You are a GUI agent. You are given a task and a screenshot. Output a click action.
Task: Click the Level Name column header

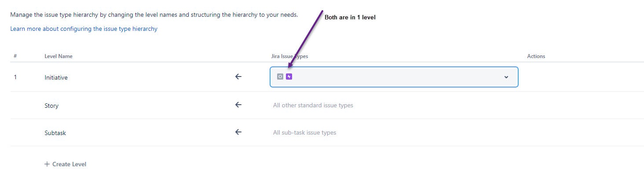(x=59, y=56)
